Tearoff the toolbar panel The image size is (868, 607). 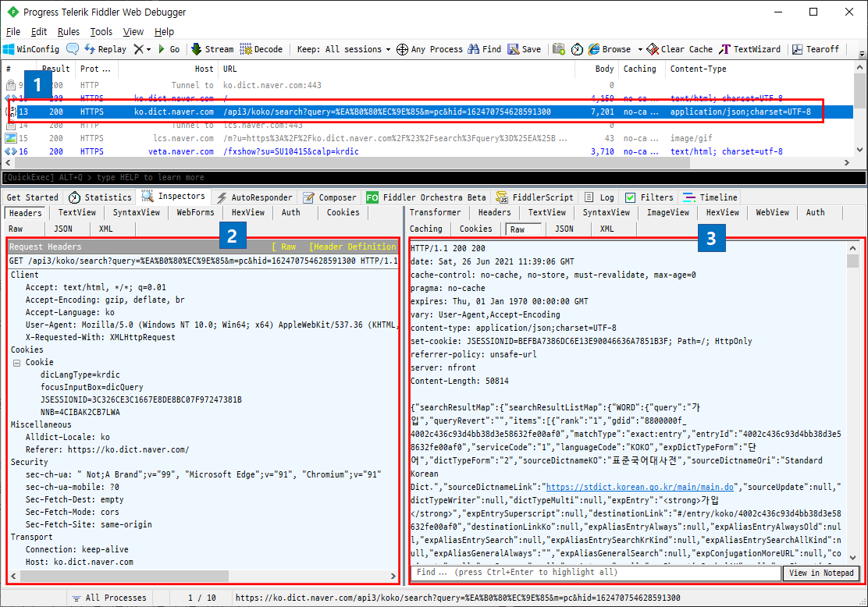point(816,49)
